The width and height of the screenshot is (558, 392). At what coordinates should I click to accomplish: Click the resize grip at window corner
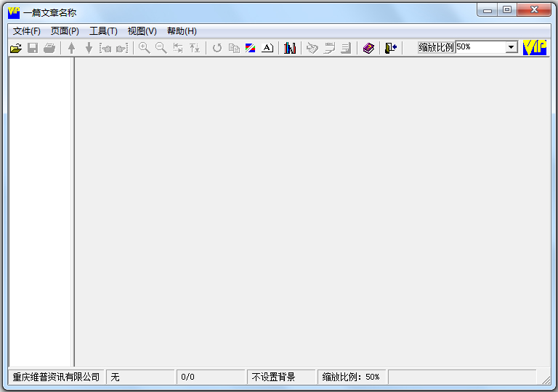click(546, 380)
